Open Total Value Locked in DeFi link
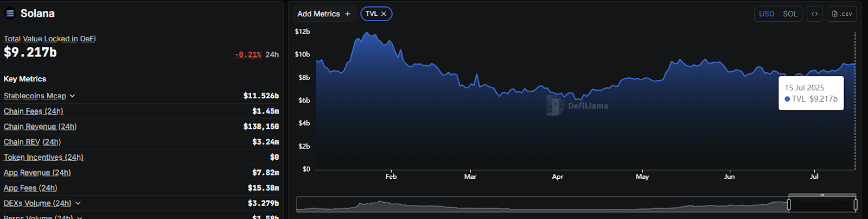The width and height of the screenshot is (868, 219). pyautogui.click(x=49, y=39)
